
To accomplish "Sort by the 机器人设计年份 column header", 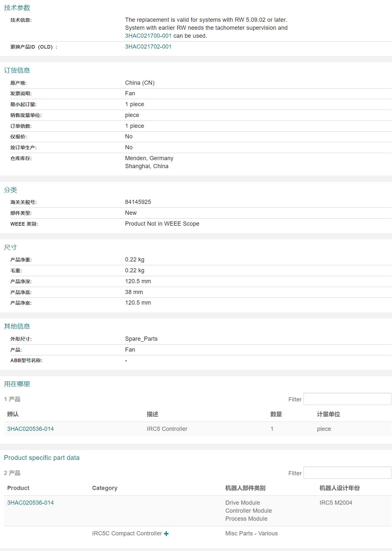I will (x=340, y=488).
